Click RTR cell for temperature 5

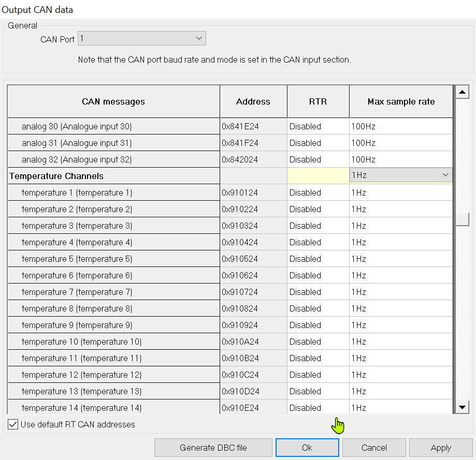[x=318, y=259]
